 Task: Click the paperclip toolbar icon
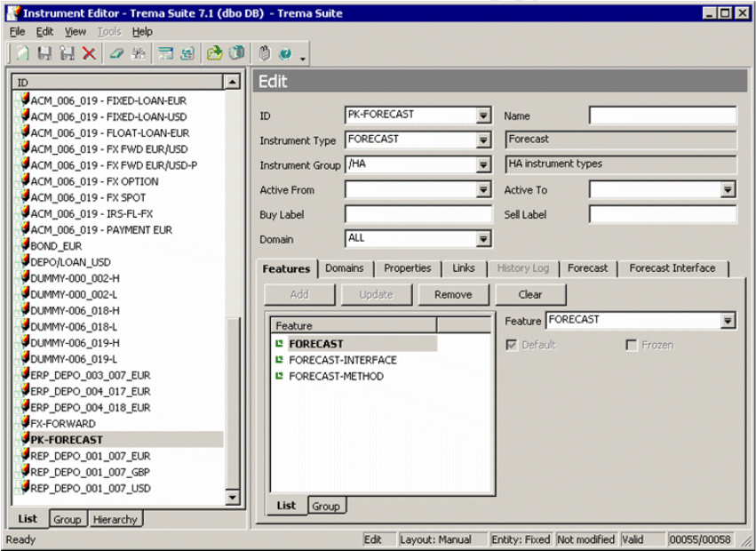pyautogui.click(x=264, y=54)
